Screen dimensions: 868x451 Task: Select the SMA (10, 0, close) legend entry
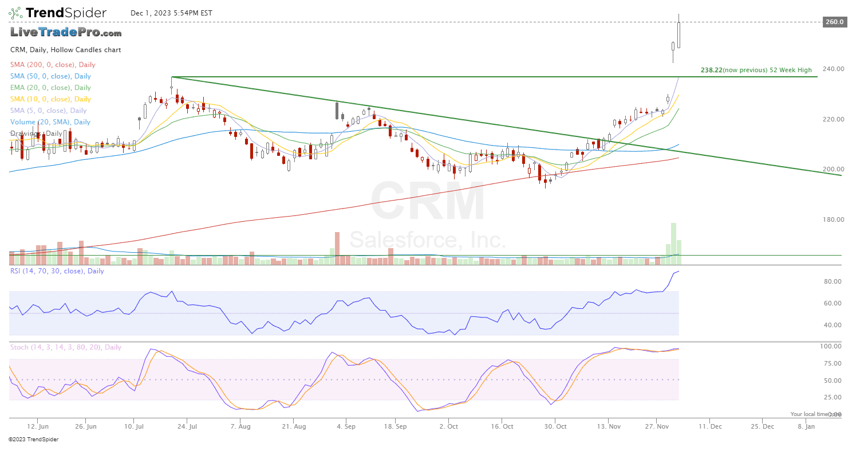pos(50,99)
